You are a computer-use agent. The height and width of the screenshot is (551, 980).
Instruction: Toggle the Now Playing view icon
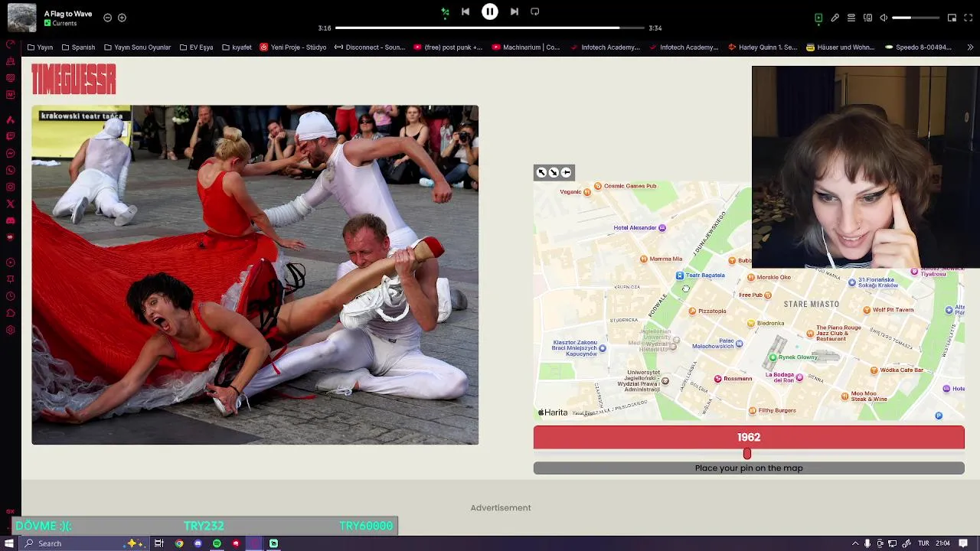(x=818, y=18)
